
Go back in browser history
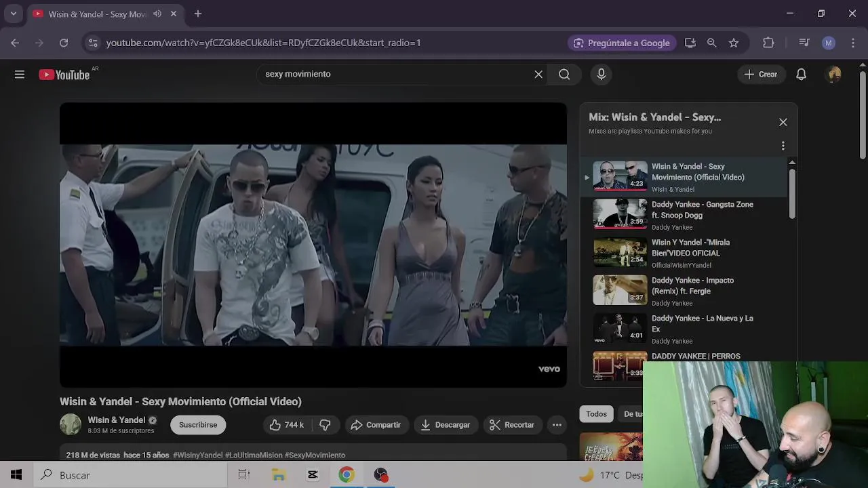(15, 43)
